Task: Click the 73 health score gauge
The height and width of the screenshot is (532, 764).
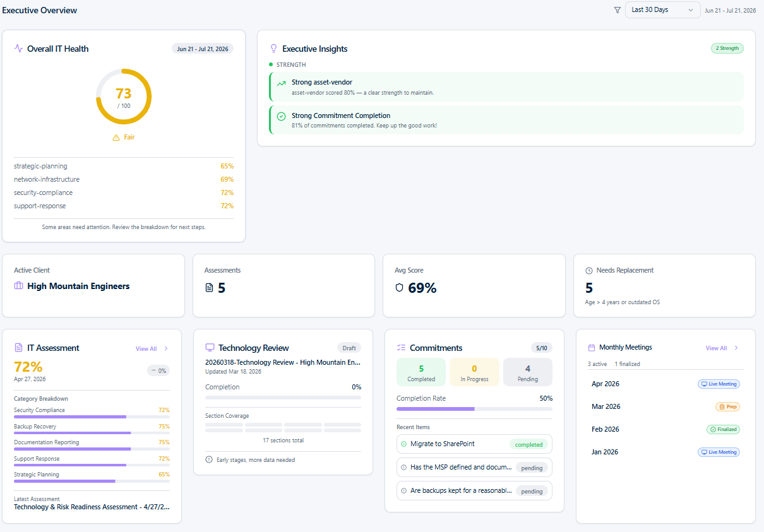Action: (x=124, y=97)
